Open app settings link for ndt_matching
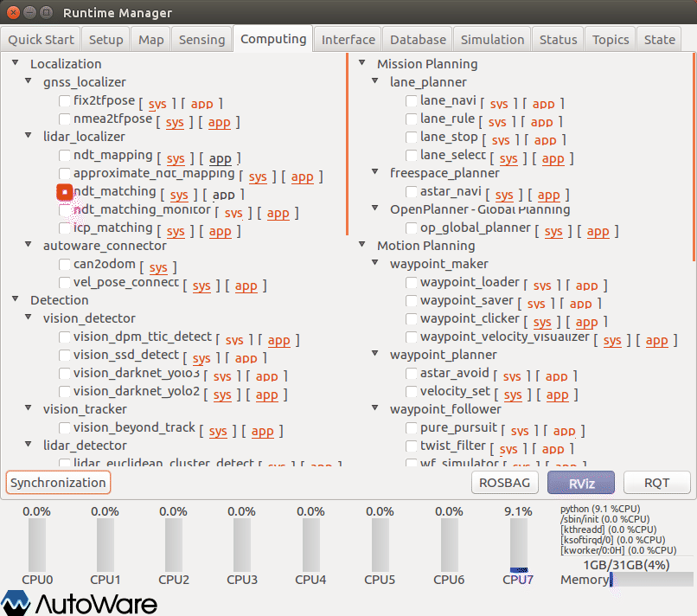The image size is (697, 616). point(223,196)
